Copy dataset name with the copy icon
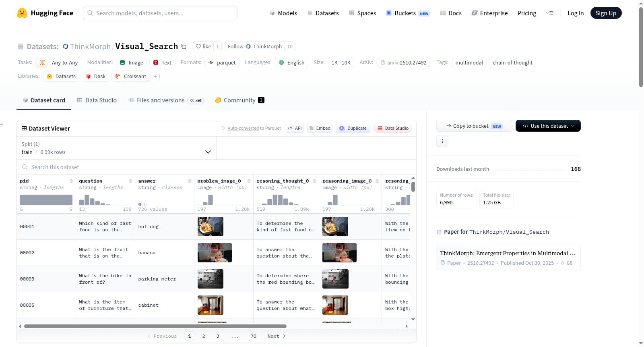This screenshot has height=347, width=644. (184, 46)
